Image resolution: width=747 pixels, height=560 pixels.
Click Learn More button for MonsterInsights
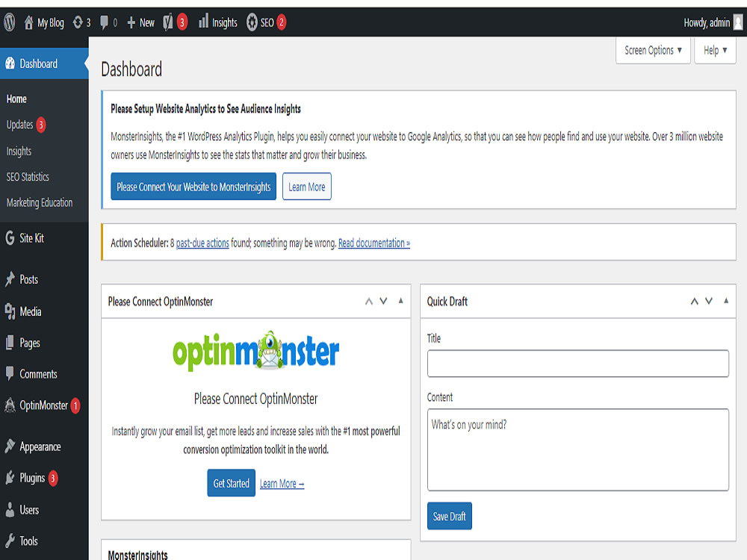[307, 187]
